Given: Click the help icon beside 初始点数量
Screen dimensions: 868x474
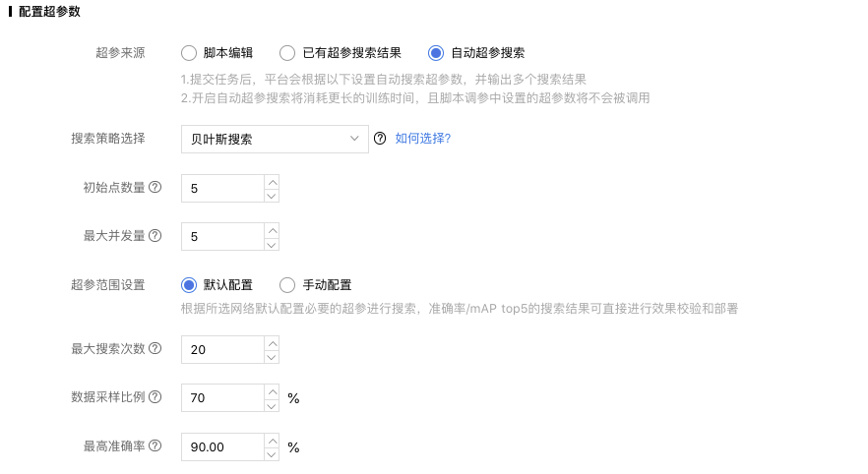Looking at the screenshot, I should pyautogui.click(x=155, y=188).
